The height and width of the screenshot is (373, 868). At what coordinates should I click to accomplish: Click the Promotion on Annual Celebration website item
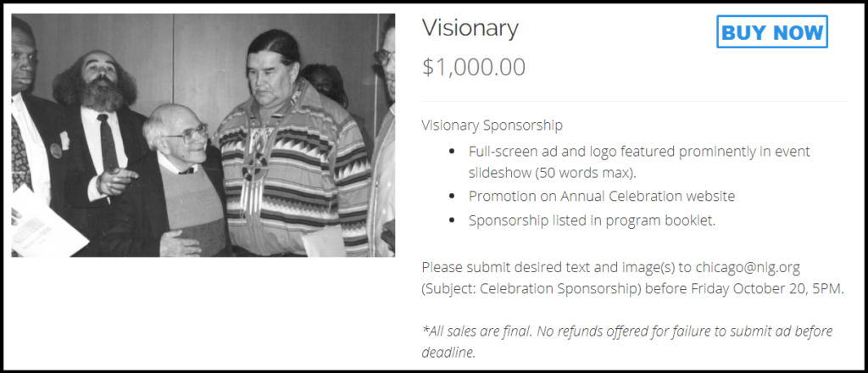click(x=602, y=196)
